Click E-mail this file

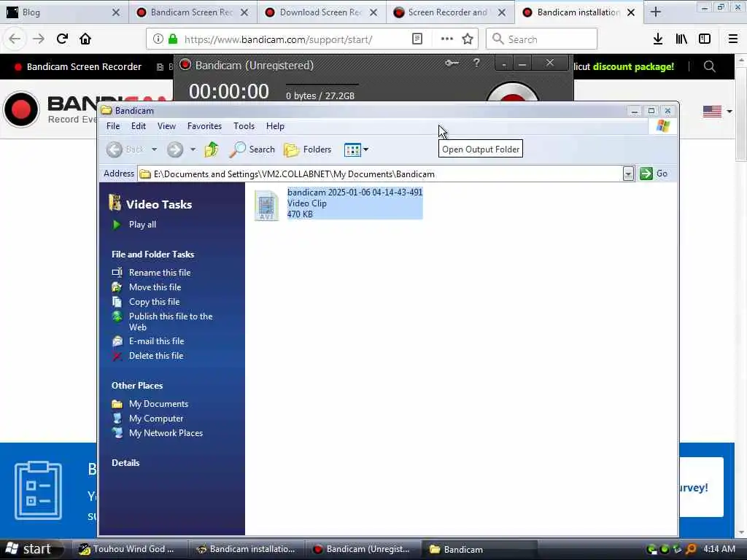click(156, 341)
